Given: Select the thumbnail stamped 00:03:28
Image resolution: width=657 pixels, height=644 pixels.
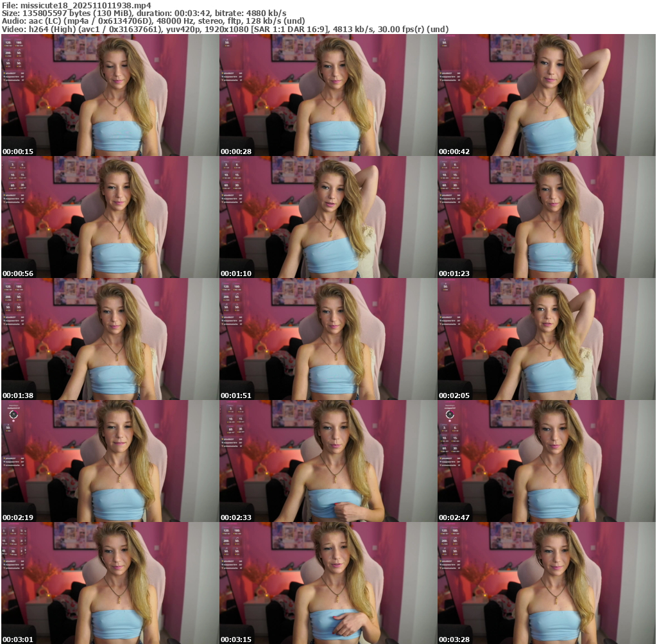Looking at the screenshot, I should (x=547, y=583).
